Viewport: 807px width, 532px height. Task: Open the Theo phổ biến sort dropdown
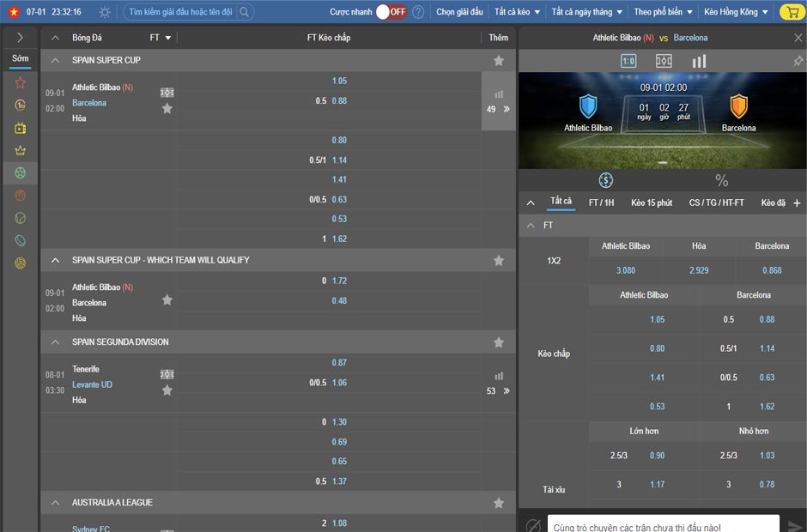pyautogui.click(x=663, y=12)
